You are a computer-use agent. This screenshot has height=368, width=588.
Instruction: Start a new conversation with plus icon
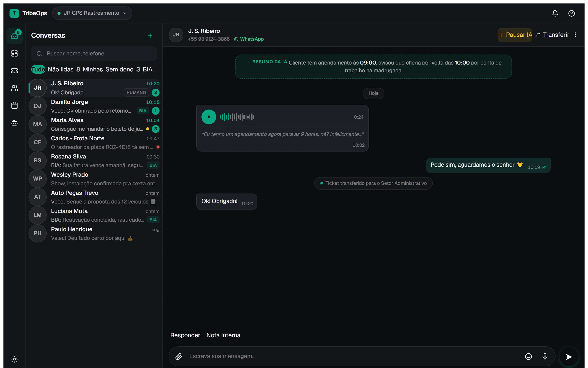(x=150, y=36)
